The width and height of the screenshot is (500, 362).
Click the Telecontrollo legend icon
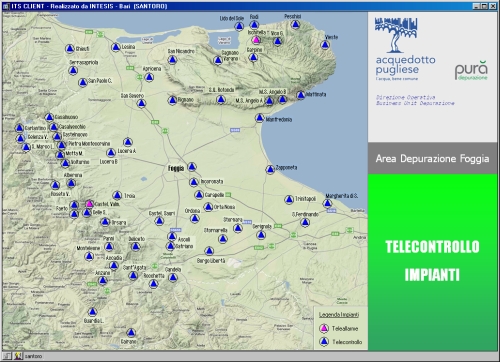(x=324, y=342)
